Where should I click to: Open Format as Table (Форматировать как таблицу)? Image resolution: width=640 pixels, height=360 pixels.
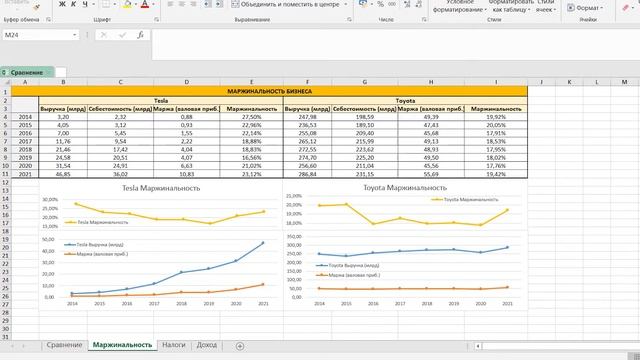point(511,6)
